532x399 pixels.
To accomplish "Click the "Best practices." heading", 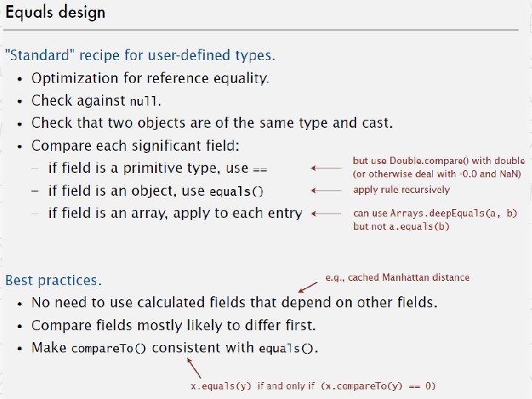I will (54, 281).
